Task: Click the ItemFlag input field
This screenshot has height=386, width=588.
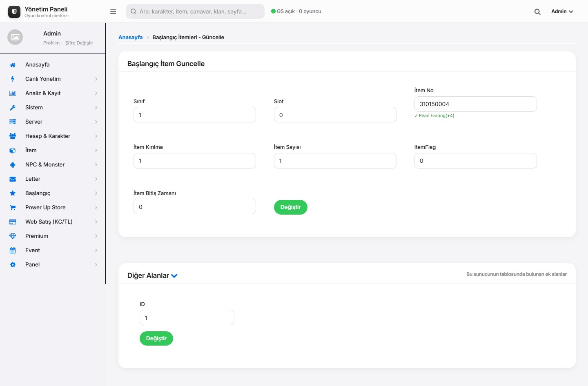Action: pyautogui.click(x=476, y=161)
